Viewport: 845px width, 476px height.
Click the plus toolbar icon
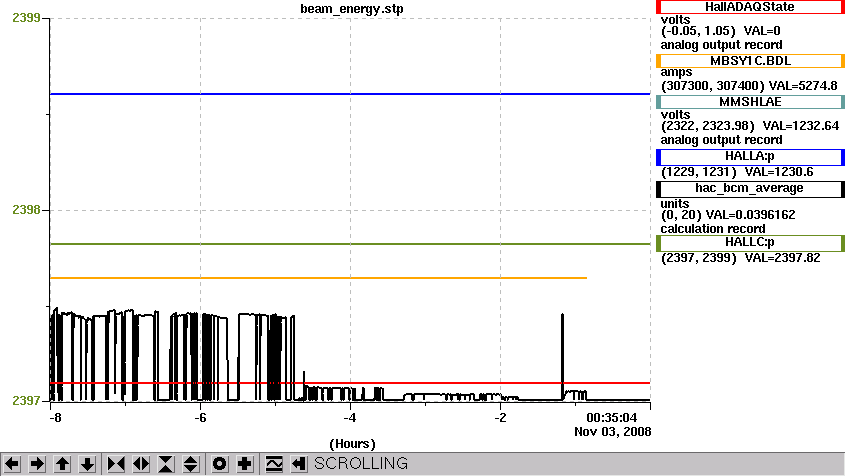[x=245, y=464]
